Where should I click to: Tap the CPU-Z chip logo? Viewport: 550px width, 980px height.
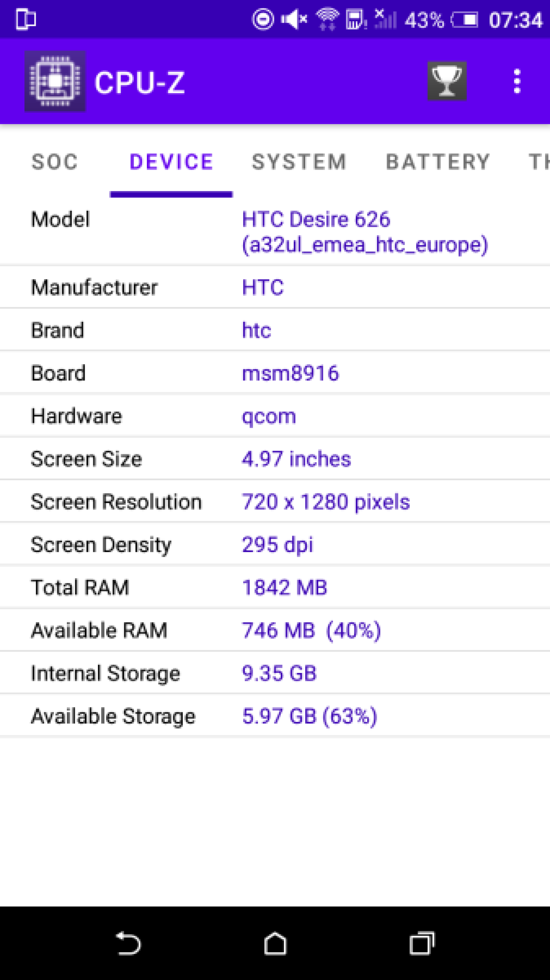pyautogui.click(x=55, y=81)
